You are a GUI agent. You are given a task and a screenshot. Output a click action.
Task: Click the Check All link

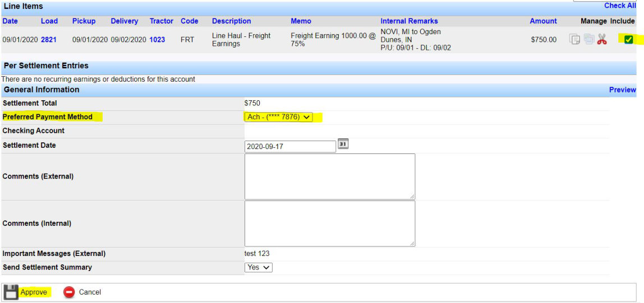[x=620, y=6]
